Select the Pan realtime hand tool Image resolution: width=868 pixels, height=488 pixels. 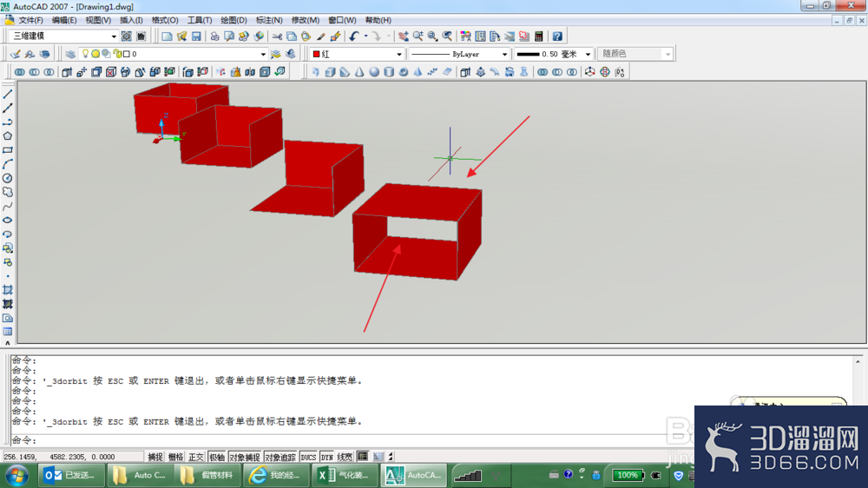(x=404, y=36)
